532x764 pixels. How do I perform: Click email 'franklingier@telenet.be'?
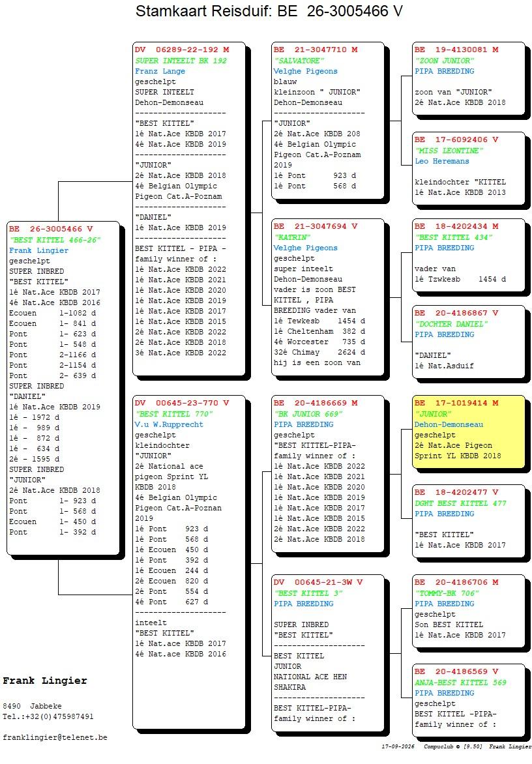tap(55, 738)
